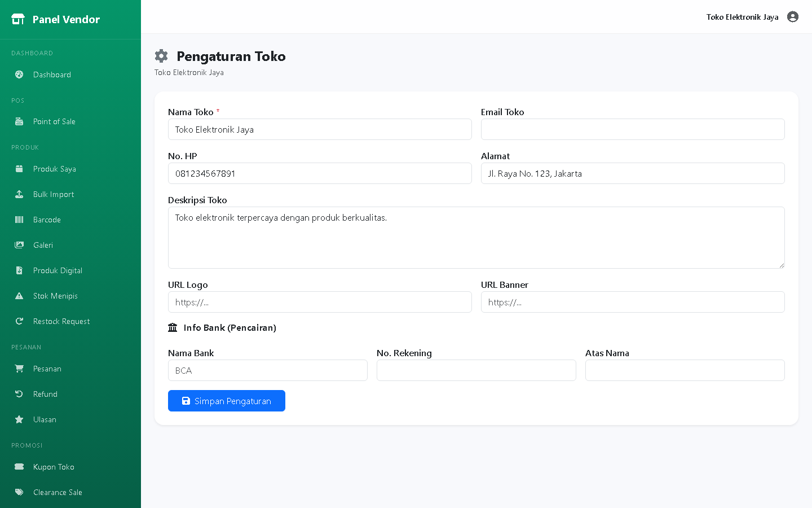The width and height of the screenshot is (812, 508).
Task: View Ulasan reviews
Action: 70,419
